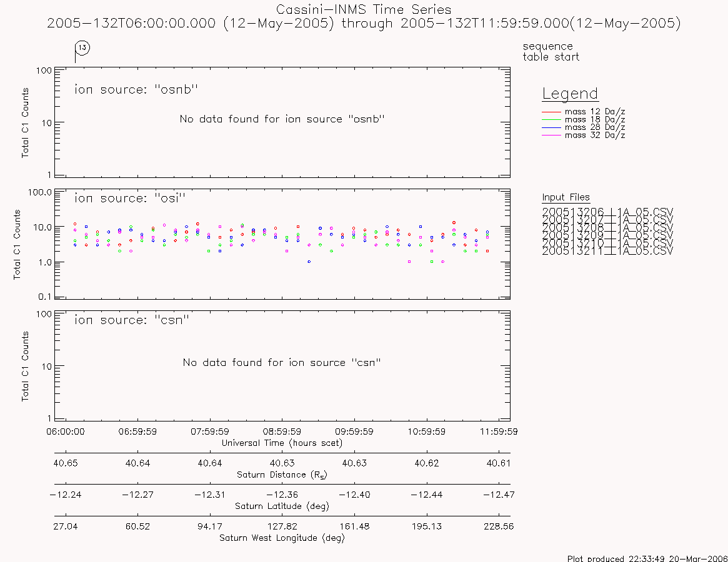Click the 09:59:59 time axis label
The width and height of the screenshot is (728, 562).
354,431
